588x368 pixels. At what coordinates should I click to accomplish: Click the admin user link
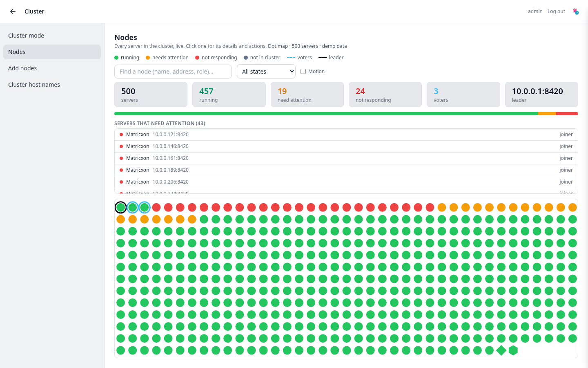[x=535, y=11]
